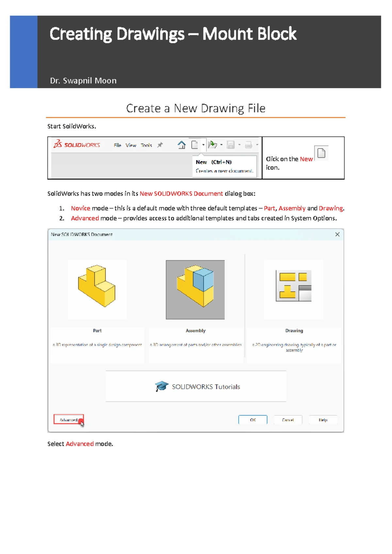Click the "System Options" words in list
This screenshot has height=554, width=392.
[313, 218]
